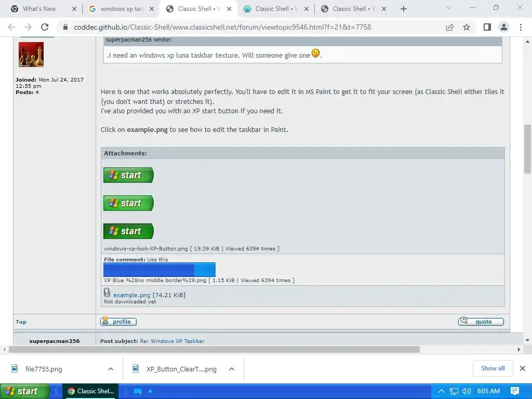Click the chess pieces user avatar
Image resolution: width=532 pixels, height=399 pixels.
tap(31, 55)
